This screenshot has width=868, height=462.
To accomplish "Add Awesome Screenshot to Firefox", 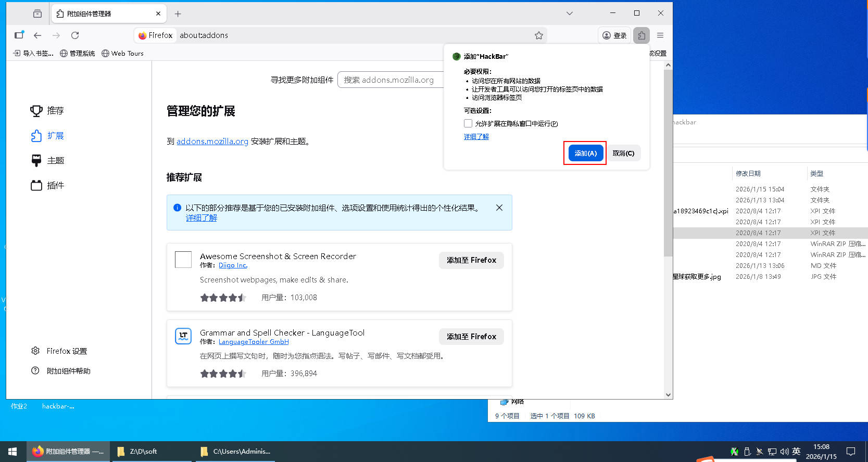I will click(x=471, y=260).
